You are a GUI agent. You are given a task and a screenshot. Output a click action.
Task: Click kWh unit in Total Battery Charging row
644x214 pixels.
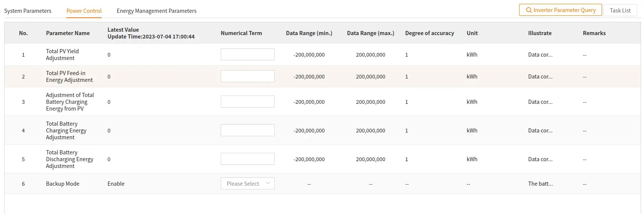pyautogui.click(x=472, y=131)
